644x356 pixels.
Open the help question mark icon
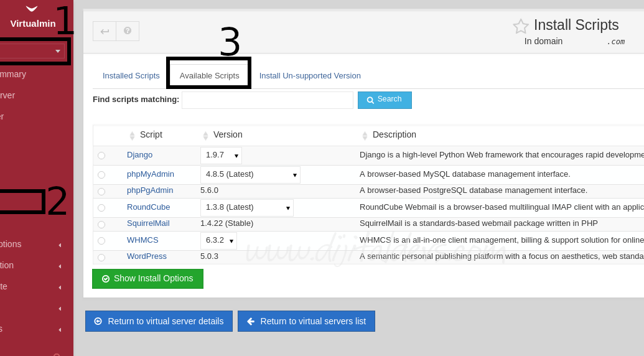[128, 31]
